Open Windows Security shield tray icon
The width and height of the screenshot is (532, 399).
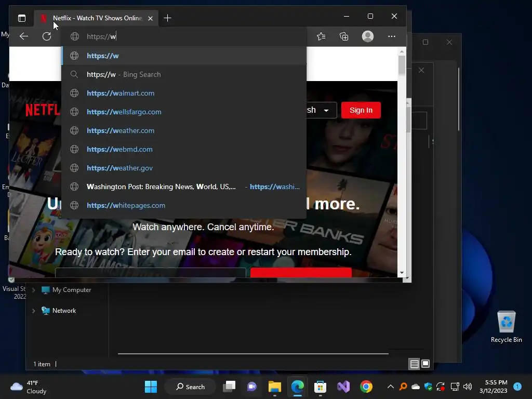click(428, 387)
